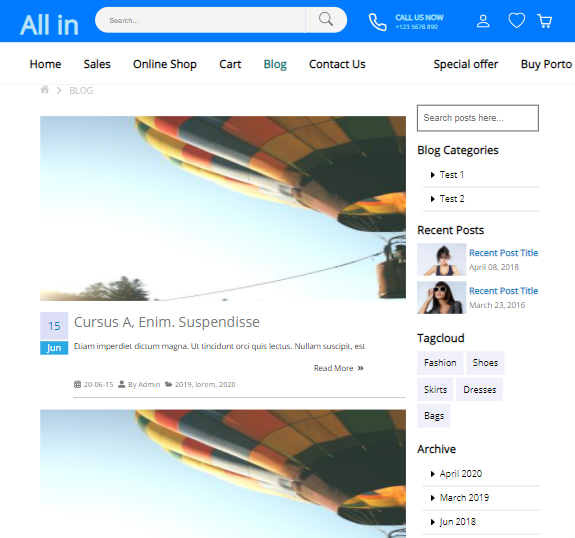Image resolution: width=575 pixels, height=538 pixels.
Task: Open the Cart menu item
Action: tap(230, 64)
